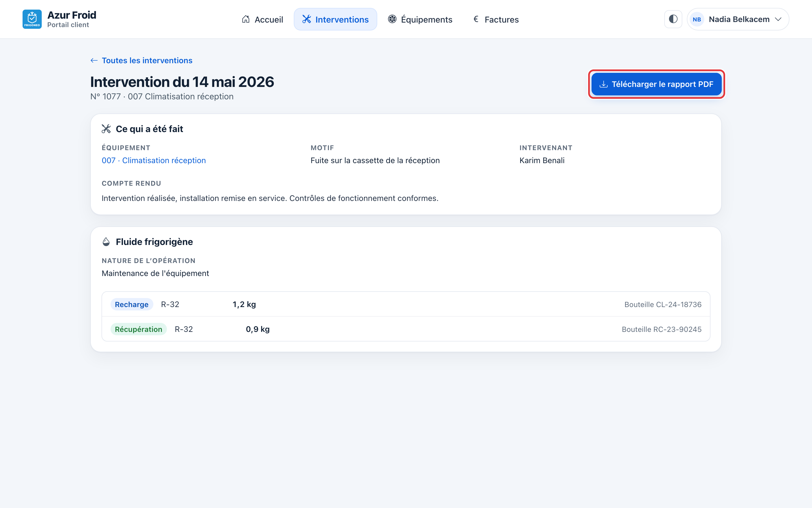Click the fan icon beside Équipements

point(392,19)
